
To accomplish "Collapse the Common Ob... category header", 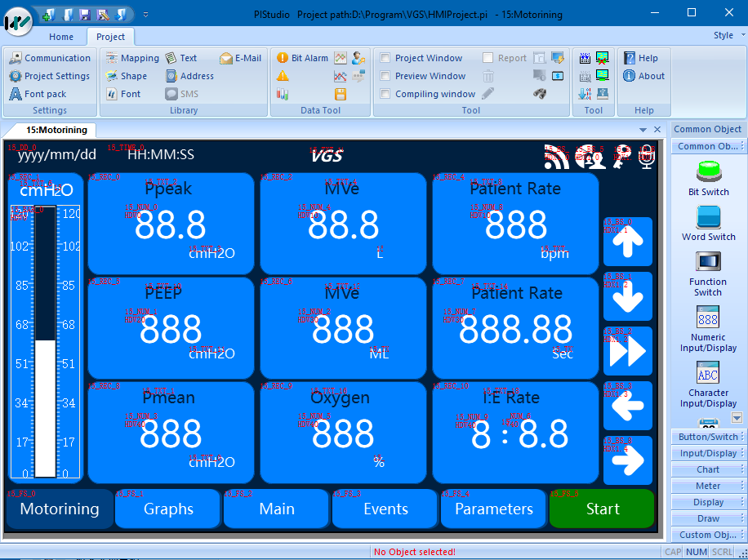I will coord(709,146).
